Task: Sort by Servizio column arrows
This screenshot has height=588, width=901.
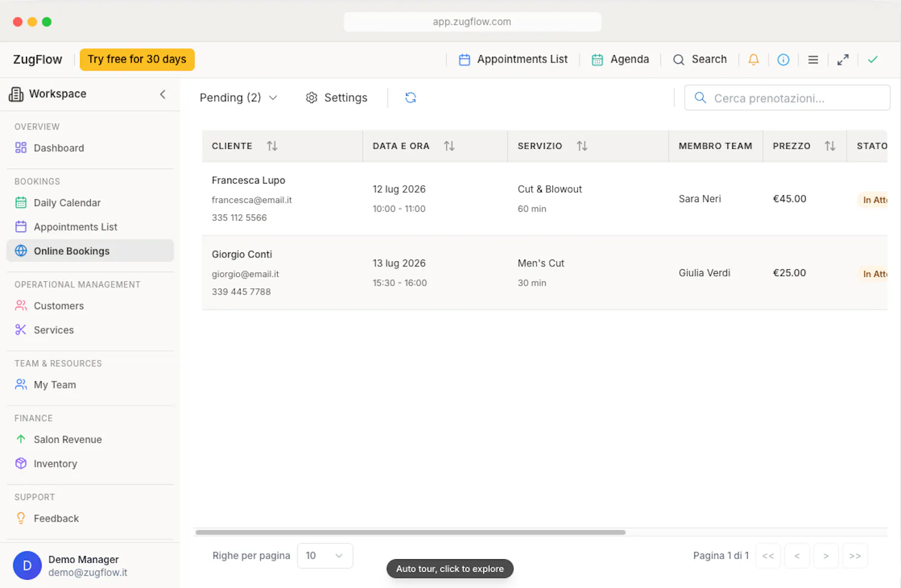Action: (582, 146)
